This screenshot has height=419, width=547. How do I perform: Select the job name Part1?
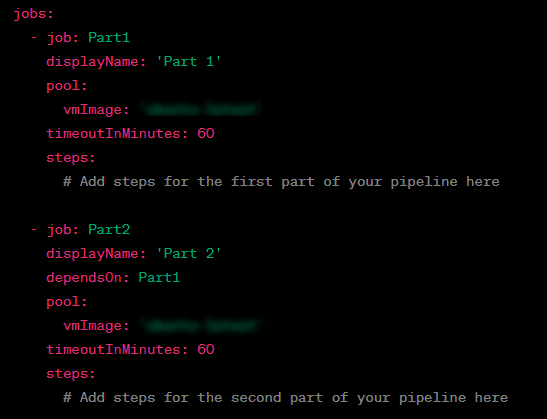pos(109,37)
